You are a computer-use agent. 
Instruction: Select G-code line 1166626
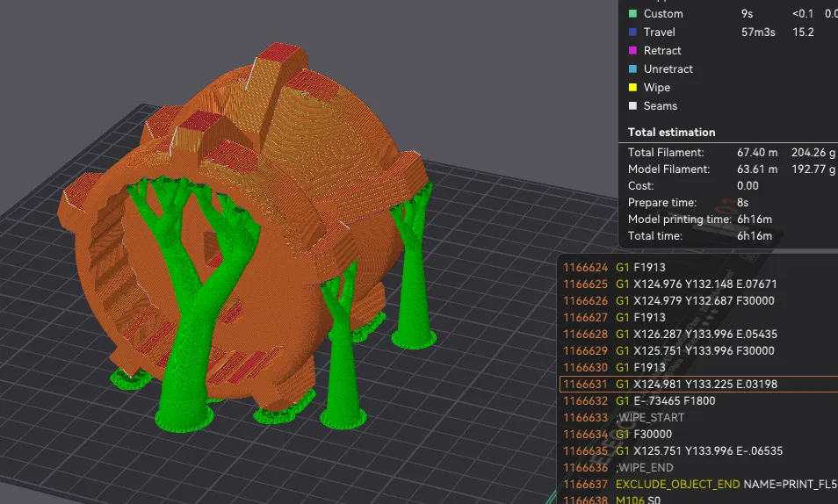tap(698, 300)
